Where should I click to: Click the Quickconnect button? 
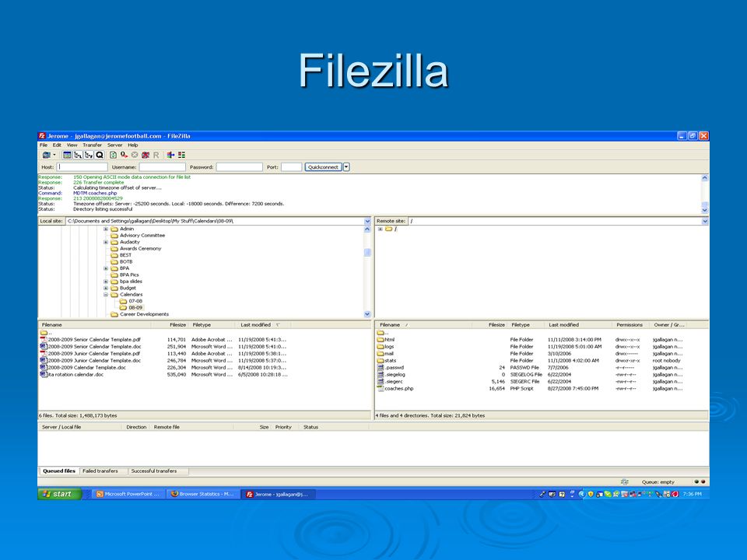[323, 167]
